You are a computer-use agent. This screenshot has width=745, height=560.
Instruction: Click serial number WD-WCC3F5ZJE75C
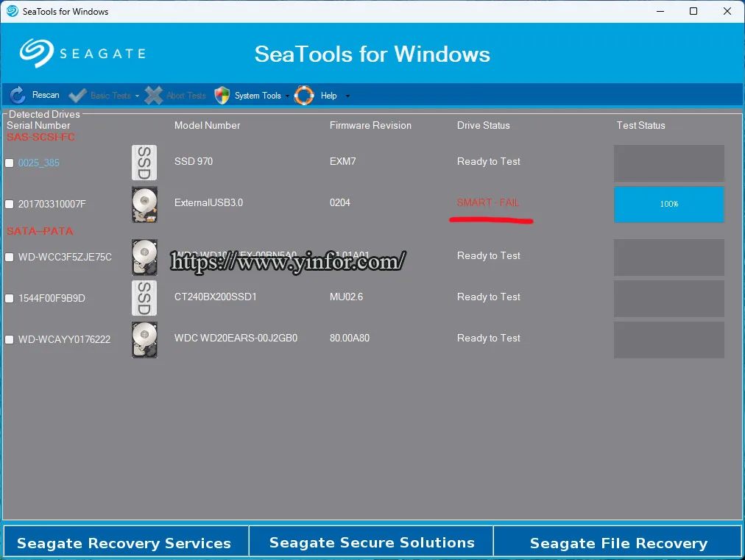pyautogui.click(x=65, y=257)
